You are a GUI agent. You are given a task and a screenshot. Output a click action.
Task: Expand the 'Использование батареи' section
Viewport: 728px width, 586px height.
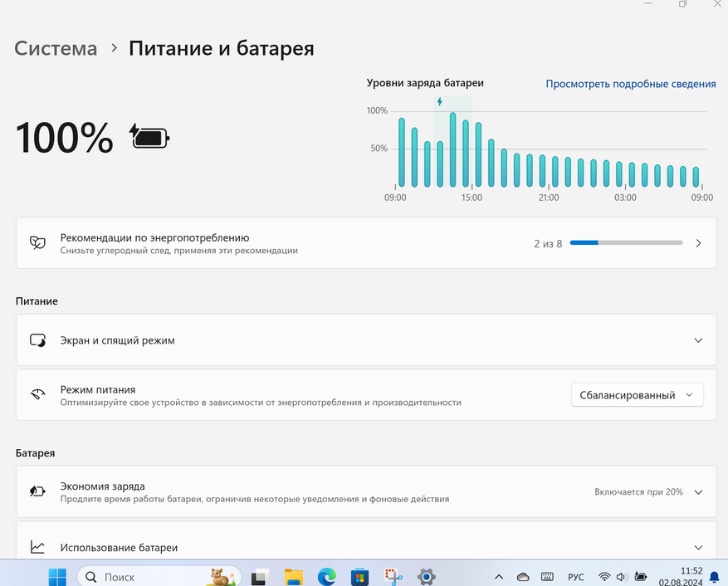[x=698, y=548]
